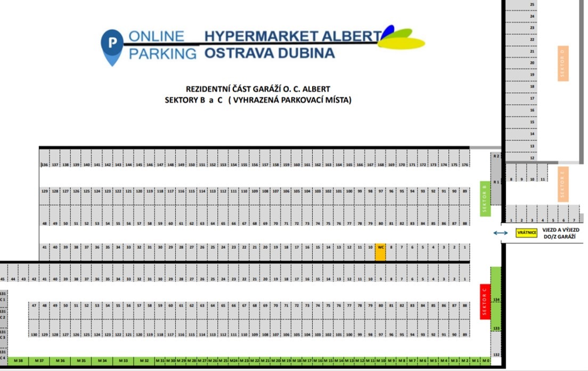Select the orange SEKTOR D label
The height and width of the screenshot is (371, 588).
[563, 63]
